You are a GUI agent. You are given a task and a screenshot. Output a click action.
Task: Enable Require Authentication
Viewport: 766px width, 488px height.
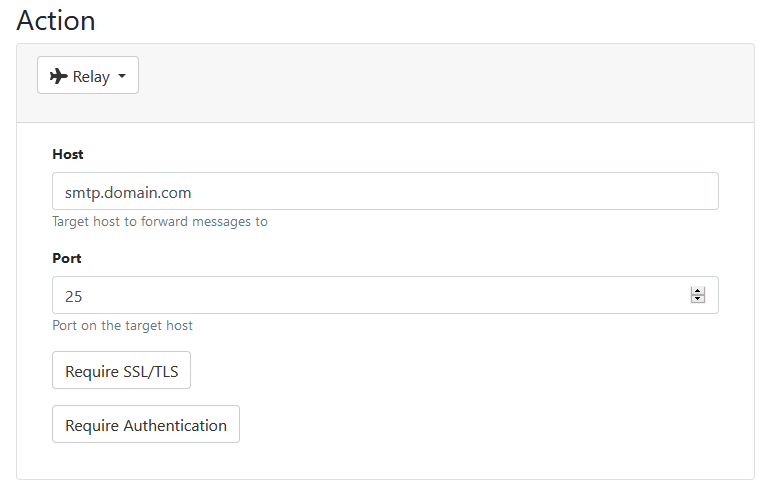(x=146, y=425)
